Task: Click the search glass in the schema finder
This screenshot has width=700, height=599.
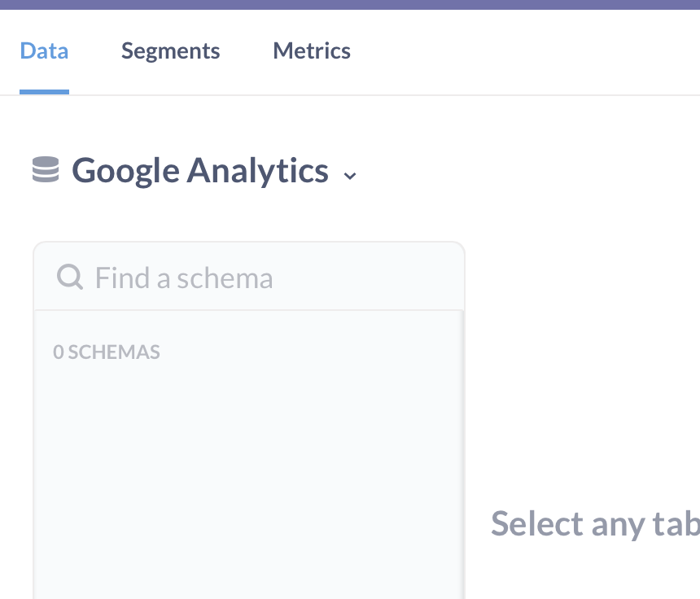Action: 70,277
